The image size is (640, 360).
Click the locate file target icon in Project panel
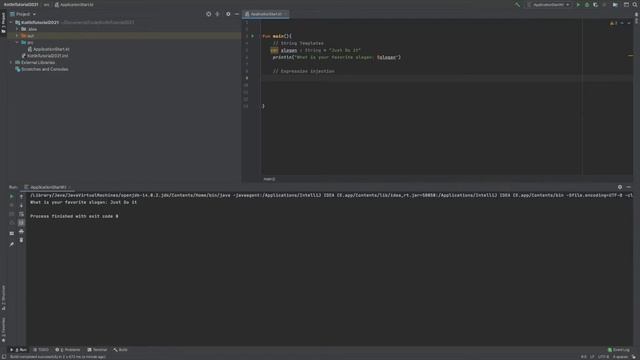[209, 14]
